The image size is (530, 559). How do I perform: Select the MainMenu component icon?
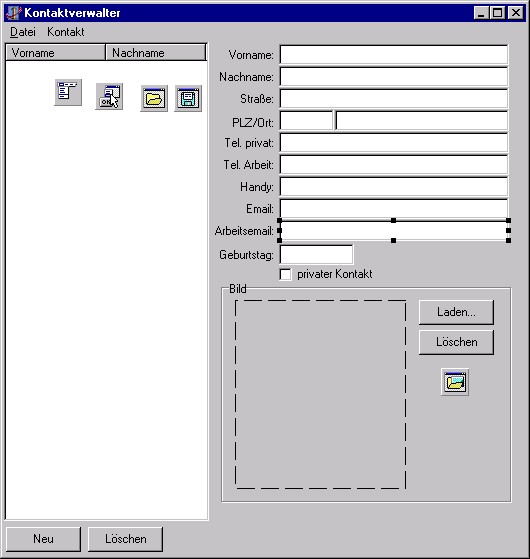[68, 92]
